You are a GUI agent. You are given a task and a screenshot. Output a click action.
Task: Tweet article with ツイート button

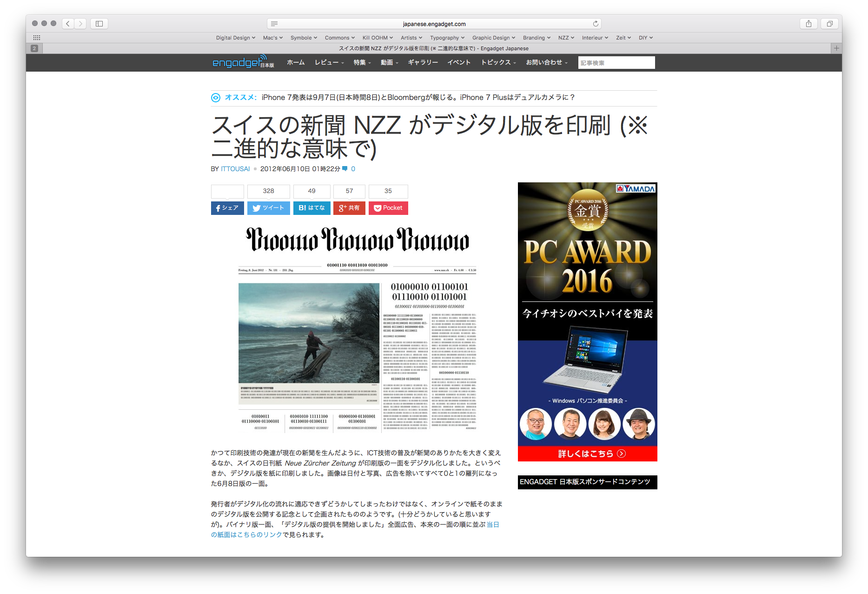point(268,208)
